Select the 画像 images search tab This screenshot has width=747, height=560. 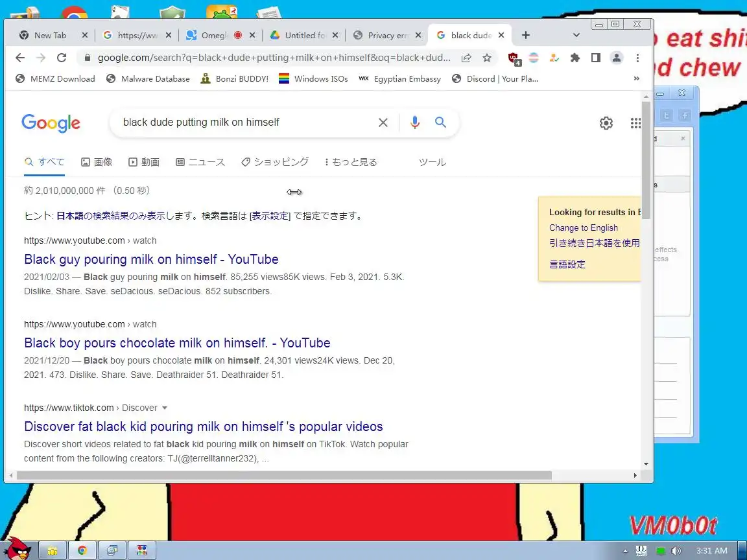(97, 163)
